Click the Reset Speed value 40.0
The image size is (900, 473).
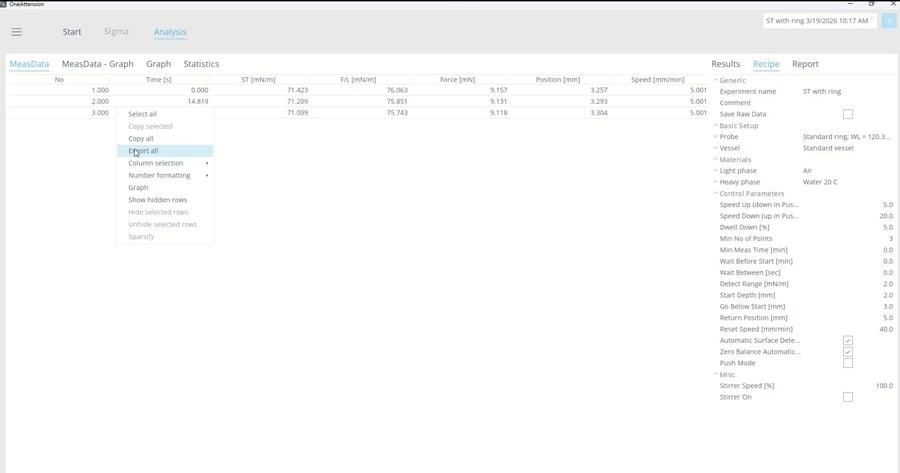tap(886, 329)
